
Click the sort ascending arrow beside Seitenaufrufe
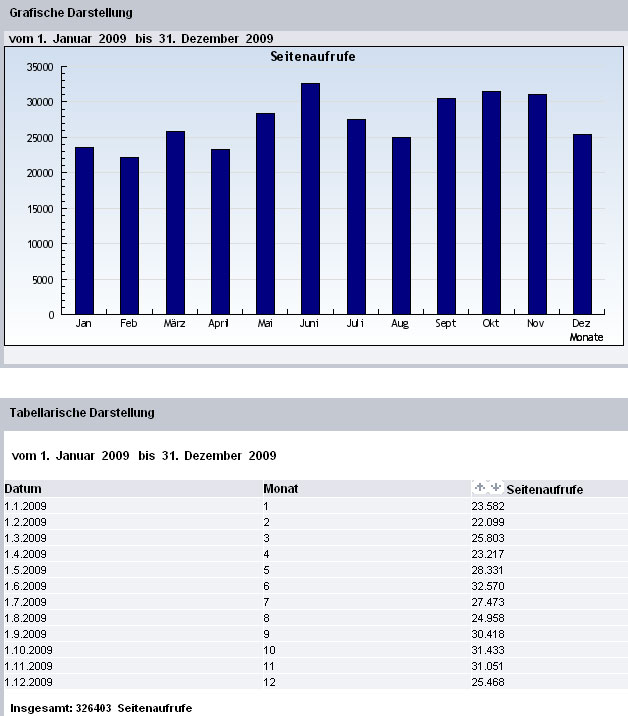(480, 487)
